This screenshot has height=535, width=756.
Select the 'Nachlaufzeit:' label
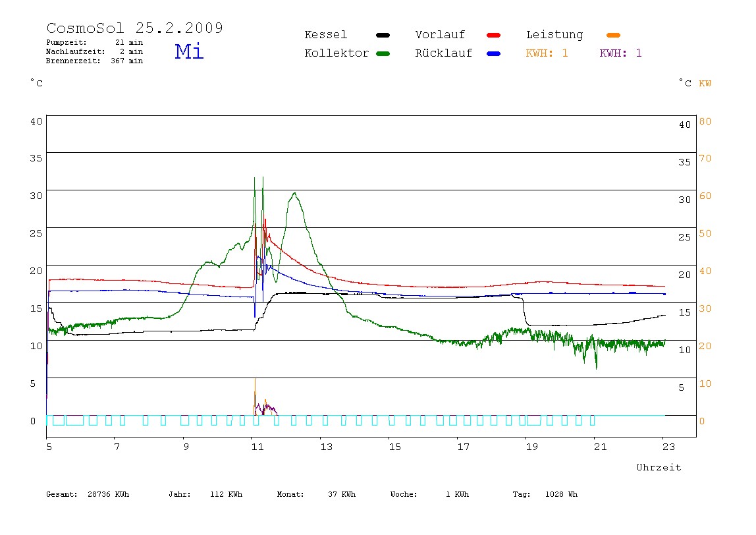click(76, 51)
